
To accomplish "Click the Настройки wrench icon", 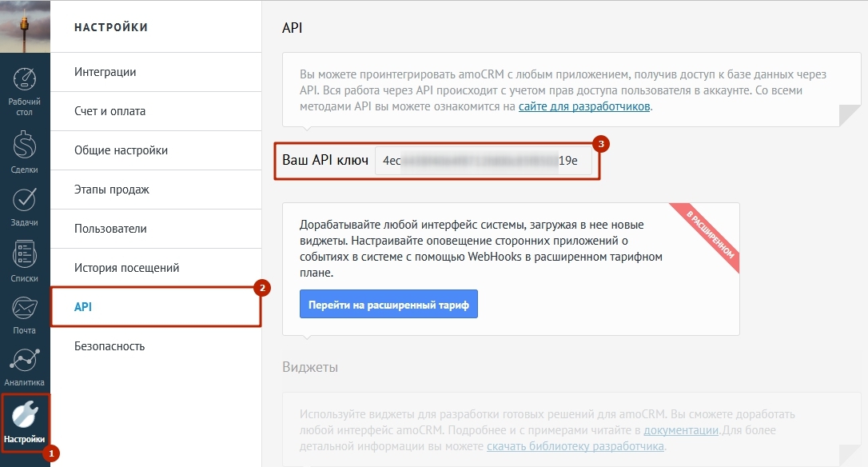I will click(25, 416).
